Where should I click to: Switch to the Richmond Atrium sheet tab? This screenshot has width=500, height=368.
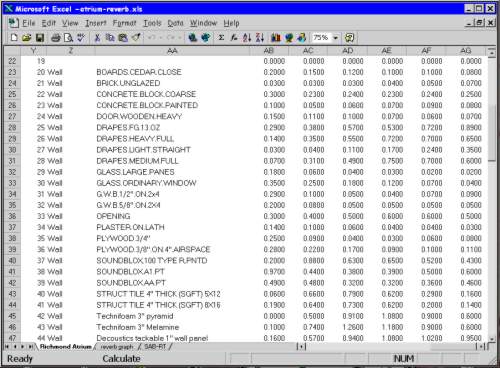(66, 347)
